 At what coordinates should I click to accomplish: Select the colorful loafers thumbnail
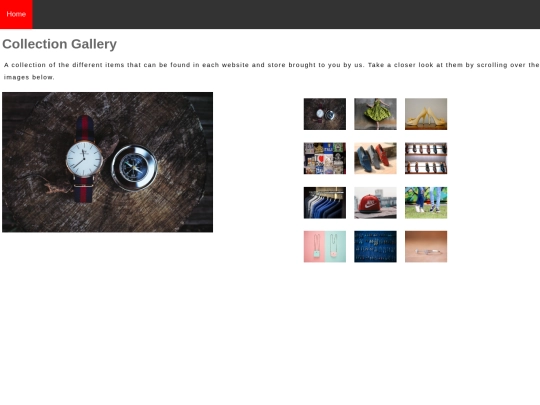click(x=375, y=158)
